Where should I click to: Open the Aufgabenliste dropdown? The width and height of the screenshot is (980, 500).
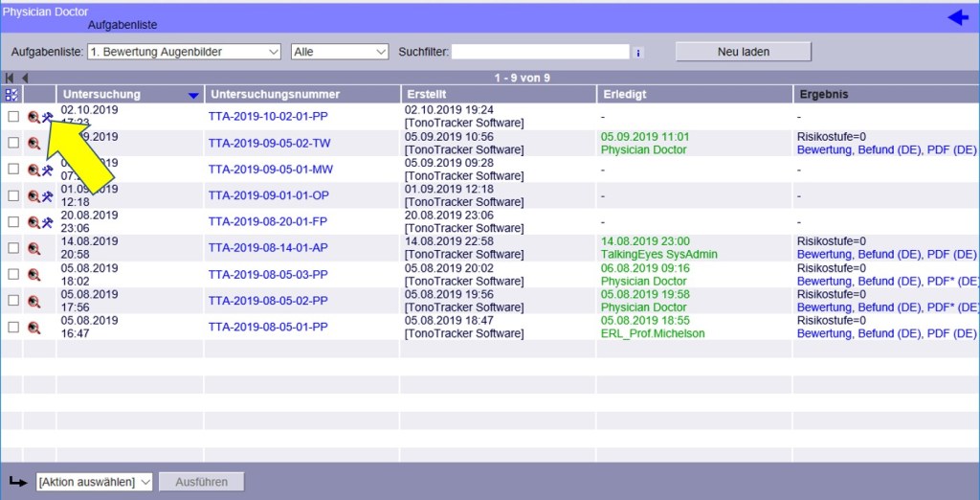[x=184, y=52]
